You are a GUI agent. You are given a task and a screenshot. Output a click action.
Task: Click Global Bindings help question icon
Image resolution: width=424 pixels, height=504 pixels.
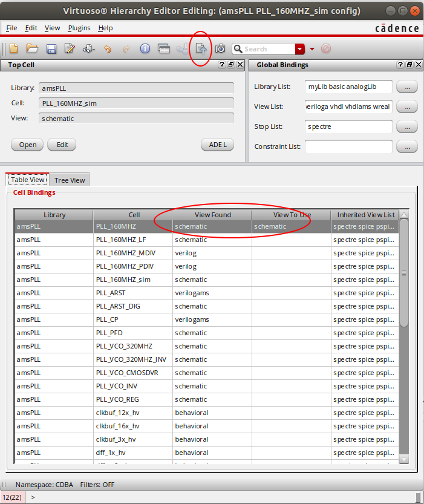[x=400, y=65]
